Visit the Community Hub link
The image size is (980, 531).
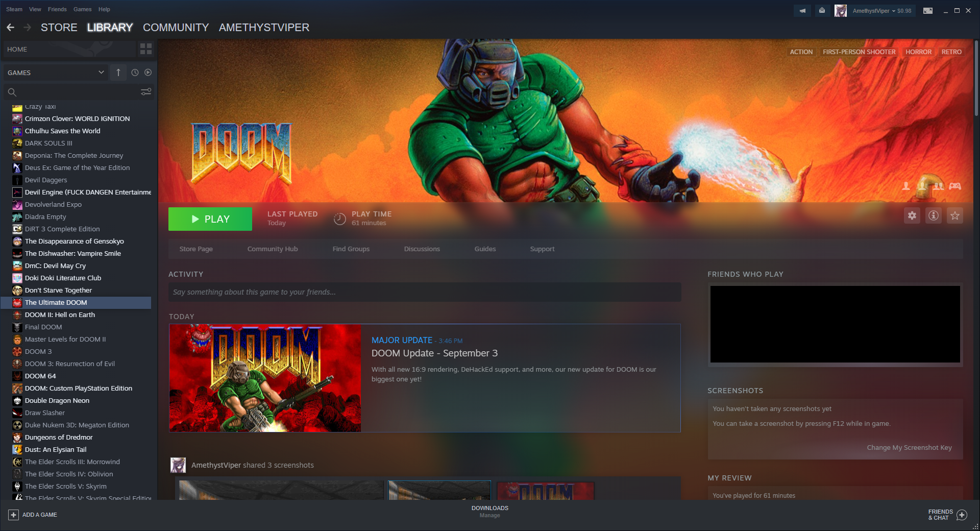[x=273, y=249]
